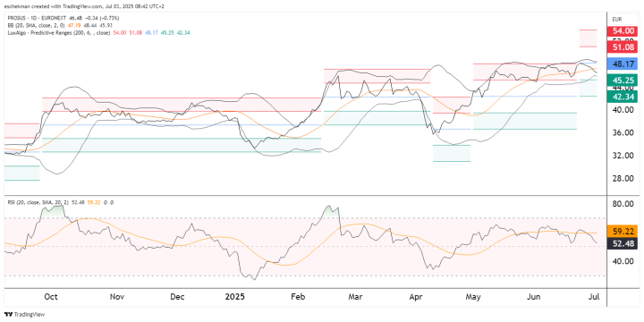The height and width of the screenshot is (322, 644).
Task: Click the 48.44 value in the BB legend
Action: 90,25
